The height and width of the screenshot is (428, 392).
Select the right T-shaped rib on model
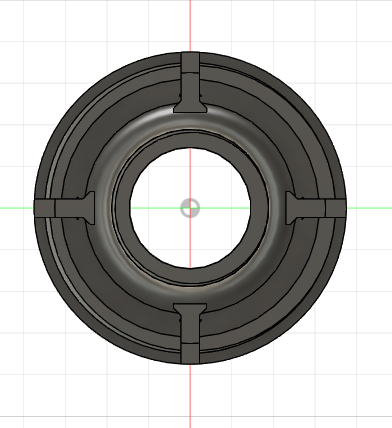316,208
